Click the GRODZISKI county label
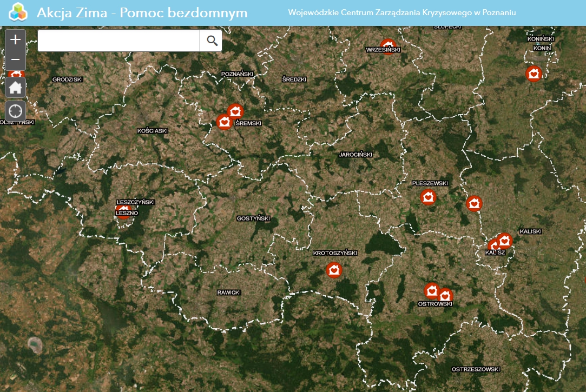 click(68, 79)
